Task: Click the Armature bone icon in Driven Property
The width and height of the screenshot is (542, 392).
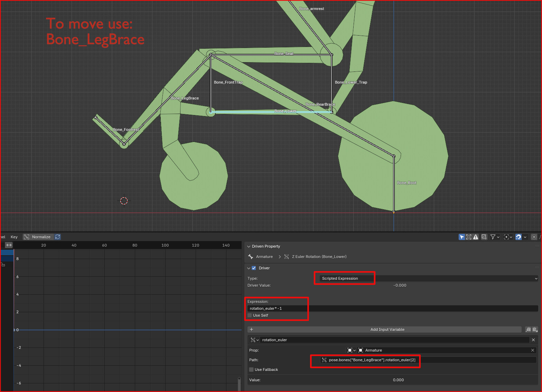Action: point(251,257)
